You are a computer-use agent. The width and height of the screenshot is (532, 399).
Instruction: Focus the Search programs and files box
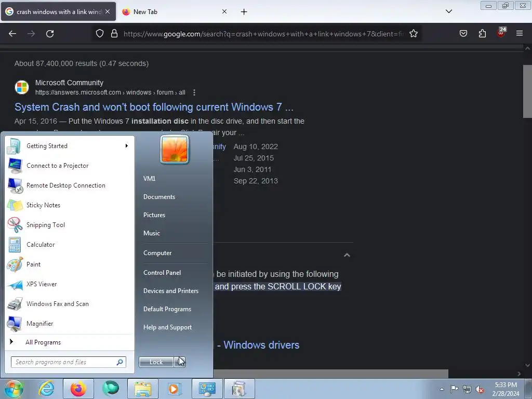tap(69, 362)
